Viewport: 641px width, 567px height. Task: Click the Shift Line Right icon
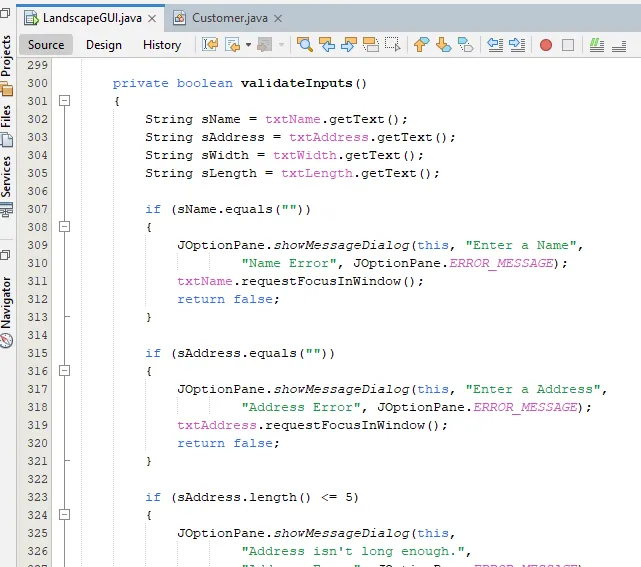(517, 45)
